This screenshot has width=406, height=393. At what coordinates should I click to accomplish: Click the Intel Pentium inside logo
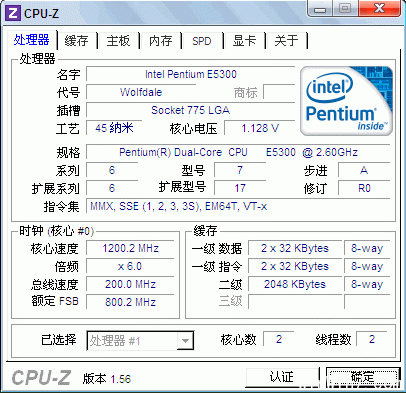click(x=346, y=101)
